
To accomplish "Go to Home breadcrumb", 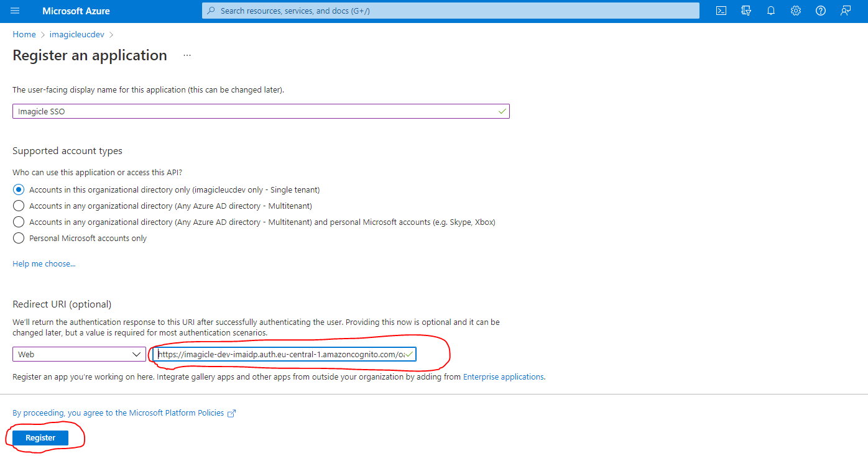I will [x=24, y=35].
